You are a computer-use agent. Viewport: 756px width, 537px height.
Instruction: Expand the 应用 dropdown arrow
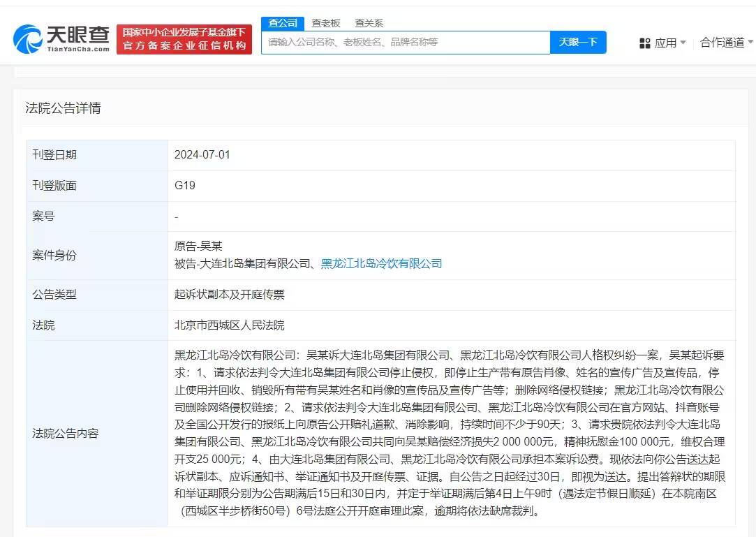(683, 43)
